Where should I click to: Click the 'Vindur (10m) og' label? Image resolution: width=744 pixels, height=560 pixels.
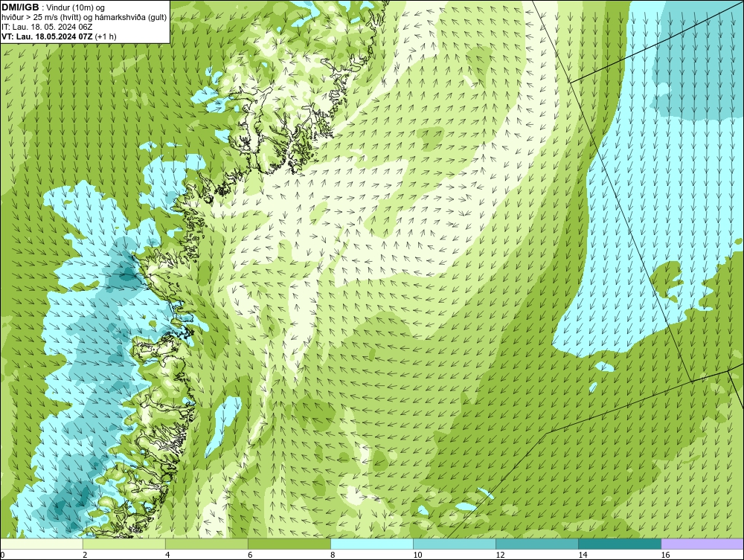point(74,7)
